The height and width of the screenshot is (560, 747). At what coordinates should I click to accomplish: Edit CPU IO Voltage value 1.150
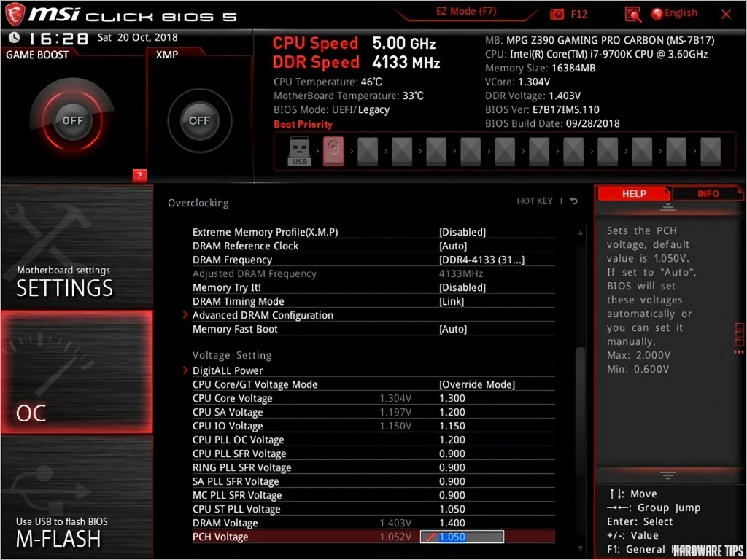452,426
